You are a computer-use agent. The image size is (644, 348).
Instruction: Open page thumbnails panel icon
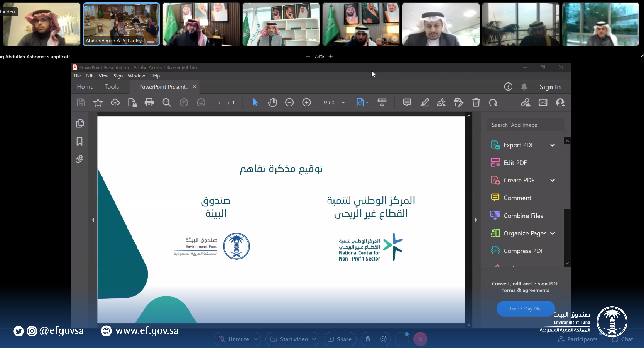[x=80, y=123]
